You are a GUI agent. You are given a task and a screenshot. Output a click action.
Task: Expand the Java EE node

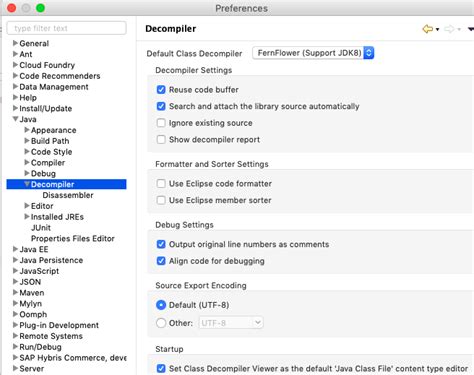tap(15, 249)
